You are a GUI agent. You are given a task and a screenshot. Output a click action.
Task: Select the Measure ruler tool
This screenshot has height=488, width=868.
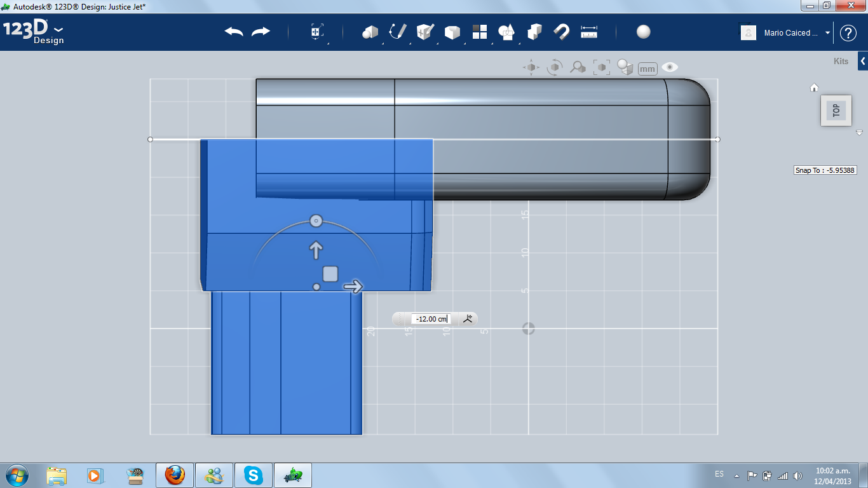point(589,32)
